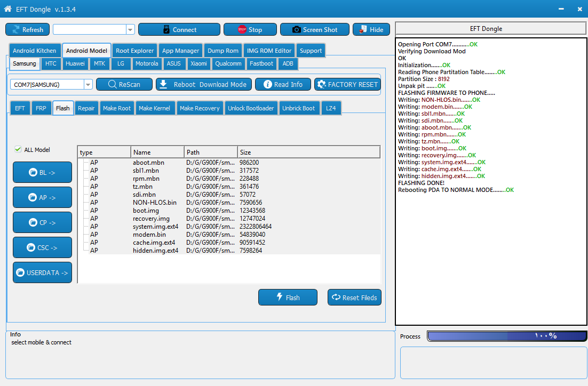Select the Huawei brand tab

pos(75,63)
